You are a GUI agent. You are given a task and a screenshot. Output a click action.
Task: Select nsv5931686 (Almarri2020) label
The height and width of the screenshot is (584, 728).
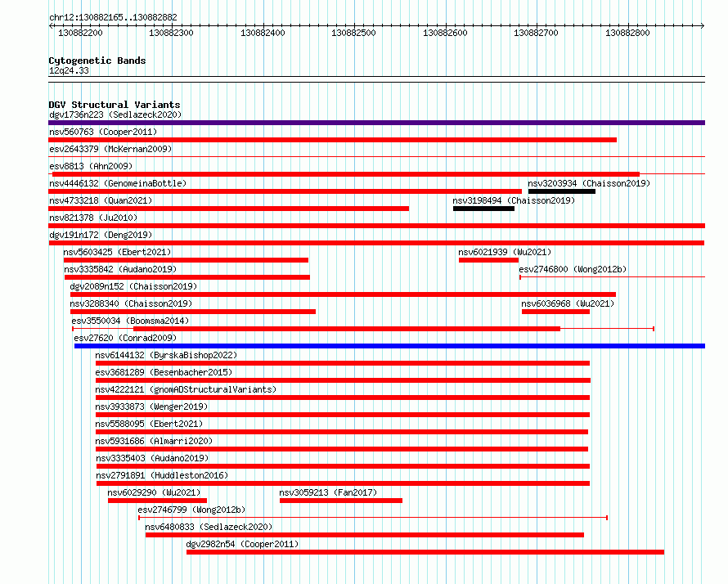[154, 441]
